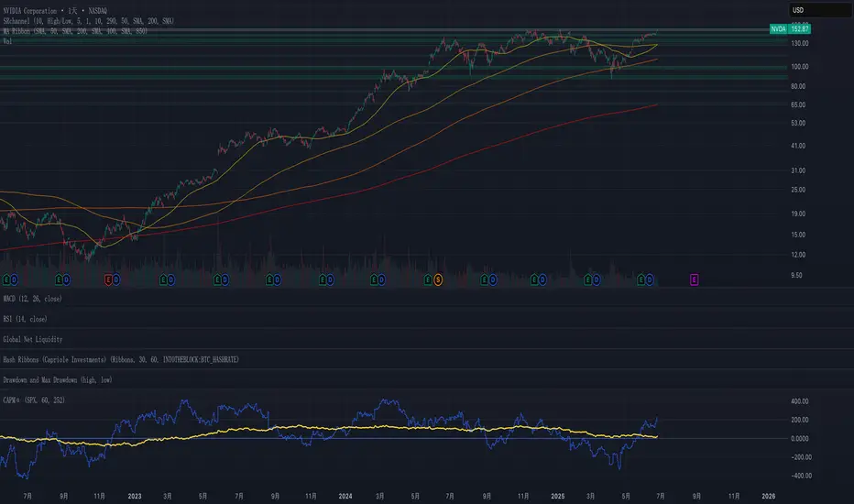This screenshot has height=504, width=854.
Task: Open the November 2023 earnings E marker
Action: pos(323,280)
